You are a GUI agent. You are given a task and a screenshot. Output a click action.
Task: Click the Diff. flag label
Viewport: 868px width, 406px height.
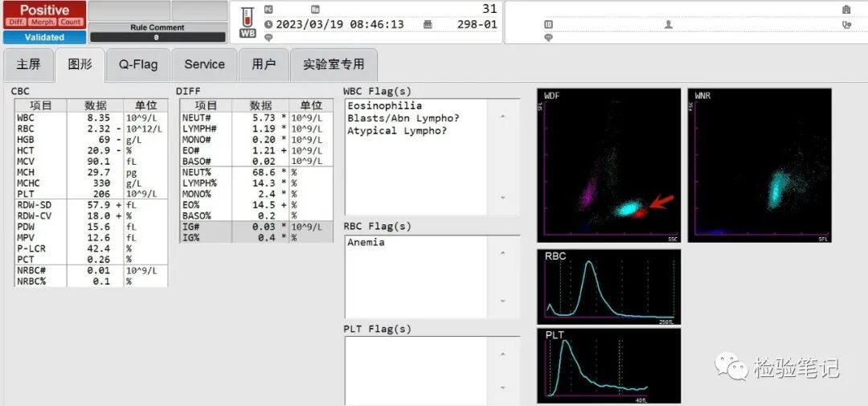[17, 23]
